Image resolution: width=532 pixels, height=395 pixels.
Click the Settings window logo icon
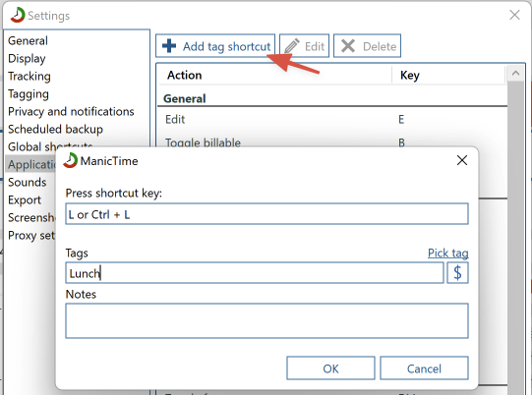coord(18,16)
